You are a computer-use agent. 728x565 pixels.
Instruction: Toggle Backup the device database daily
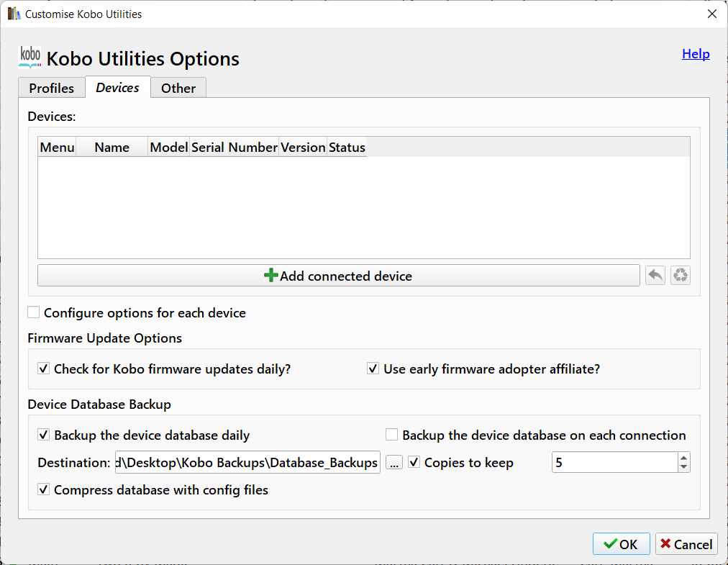[x=43, y=435]
